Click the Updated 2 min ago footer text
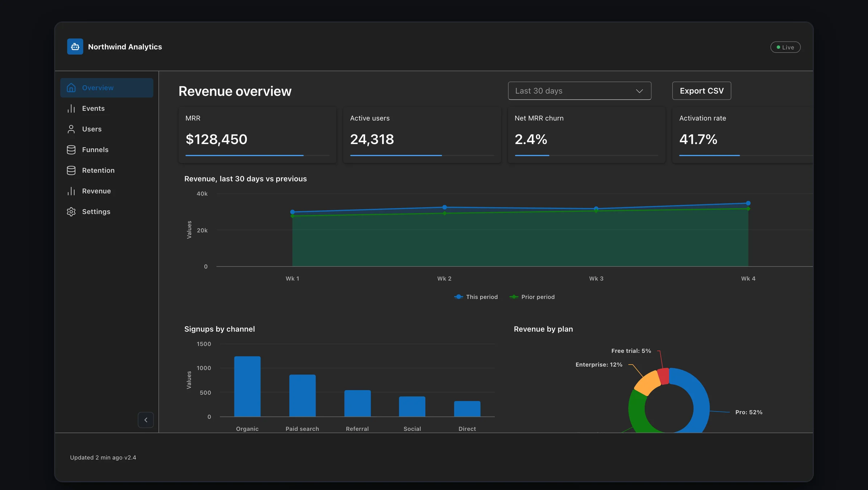Image resolution: width=868 pixels, height=490 pixels. tap(96, 457)
